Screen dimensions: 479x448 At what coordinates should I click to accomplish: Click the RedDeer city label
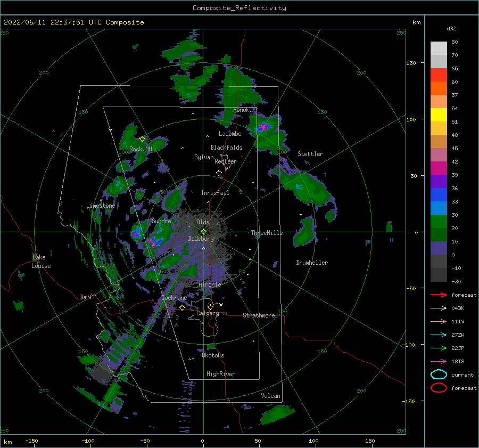[226, 161]
